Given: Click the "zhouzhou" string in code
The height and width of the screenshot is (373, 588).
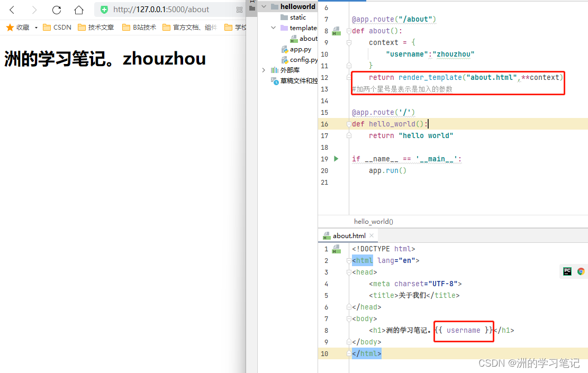Looking at the screenshot, I should coord(454,54).
